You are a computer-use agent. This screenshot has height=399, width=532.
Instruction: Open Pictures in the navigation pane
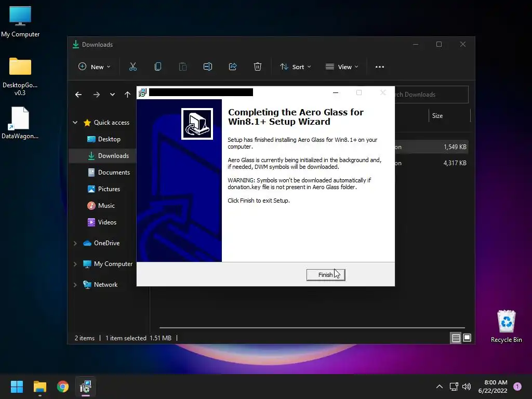click(x=104, y=189)
